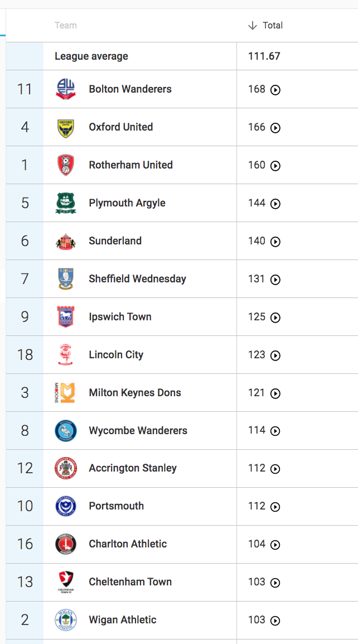
Task: Select the Sheffield Wednesday owl crest
Action: (66, 279)
